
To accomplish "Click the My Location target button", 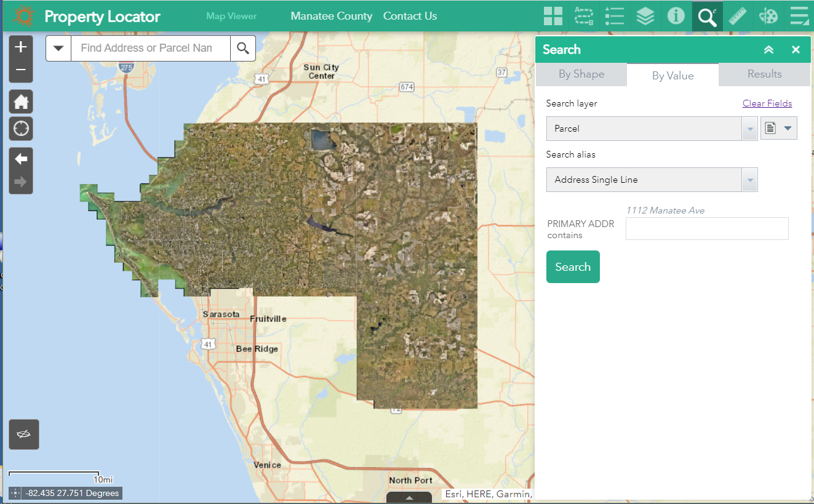I will [21, 129].
